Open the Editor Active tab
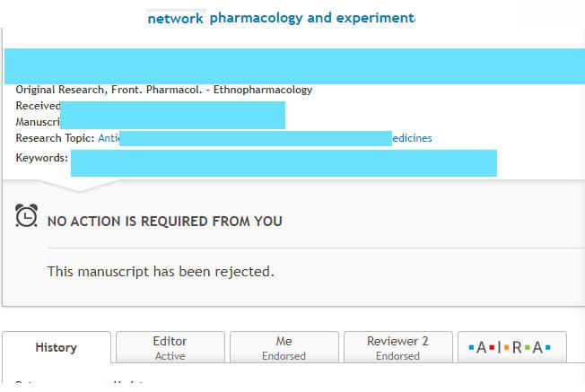The image size is (585, 392). (x=170, y=348)
